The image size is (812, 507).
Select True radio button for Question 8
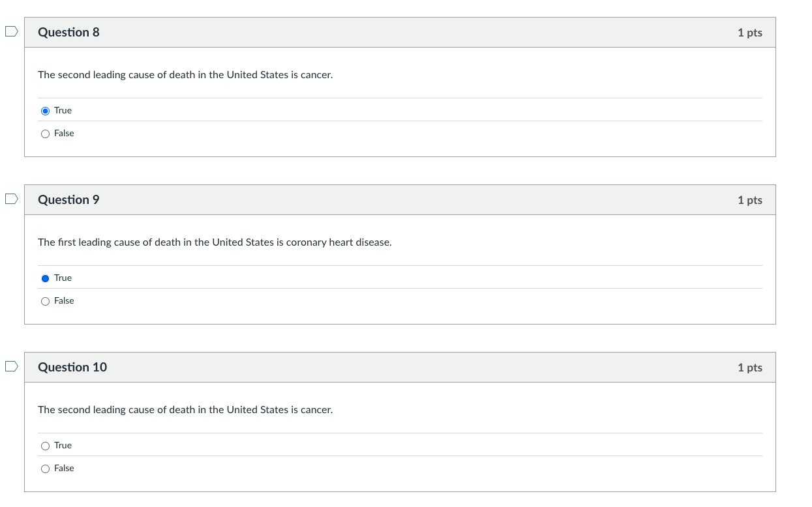tap(45, 111)
